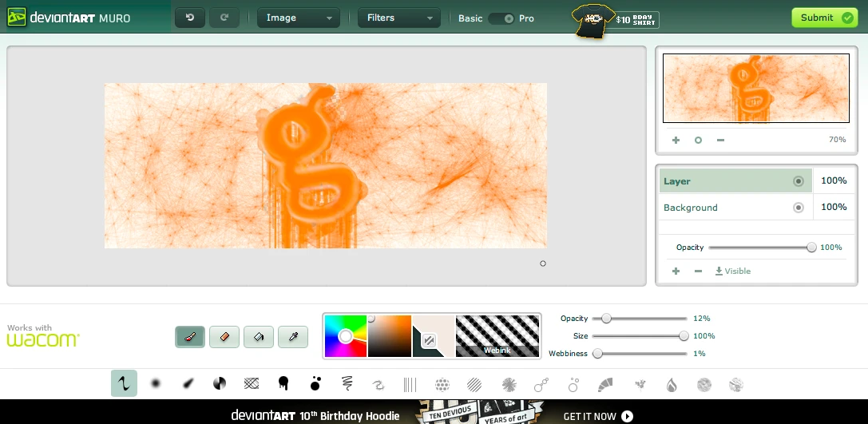
Task: Select the half-shaded circle brush
Action: point(220,383)
